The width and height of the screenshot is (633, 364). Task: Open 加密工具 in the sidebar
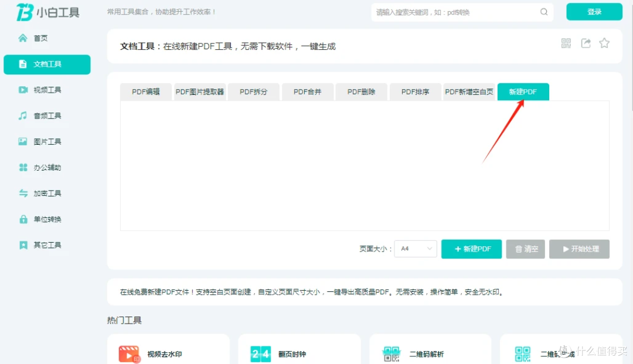[x=47, y=193]
